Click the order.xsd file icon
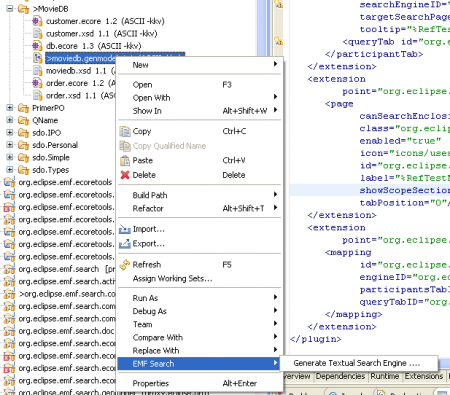Viewport: 450px width, 395px height. pyautogui.click(x=37, y=96)
